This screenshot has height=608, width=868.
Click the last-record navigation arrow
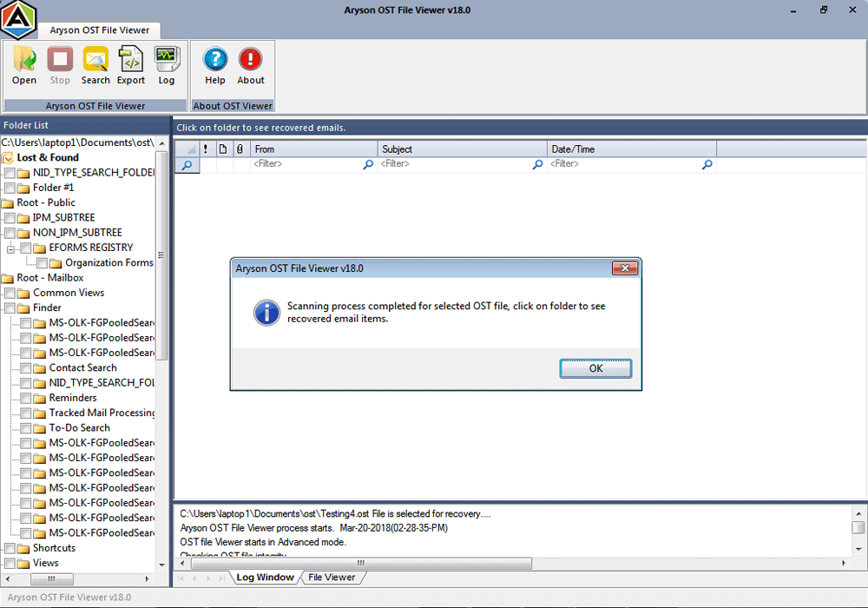[221, 578]
